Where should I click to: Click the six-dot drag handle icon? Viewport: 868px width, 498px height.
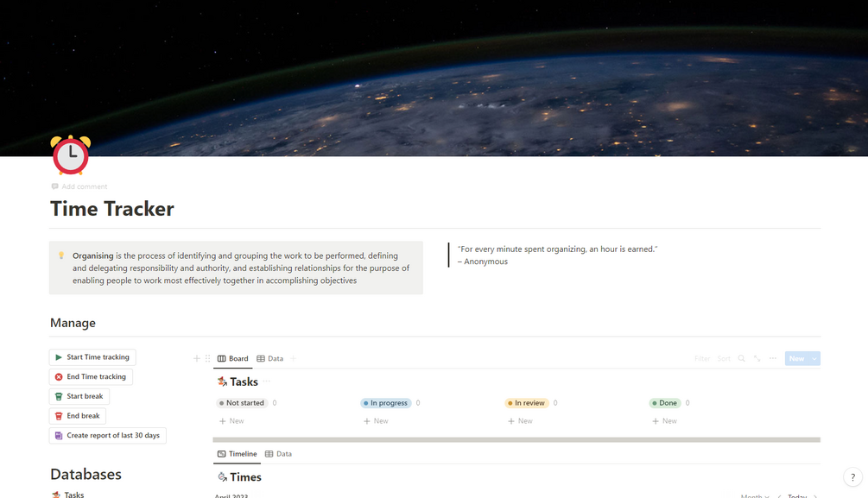[x=207, y=358]
